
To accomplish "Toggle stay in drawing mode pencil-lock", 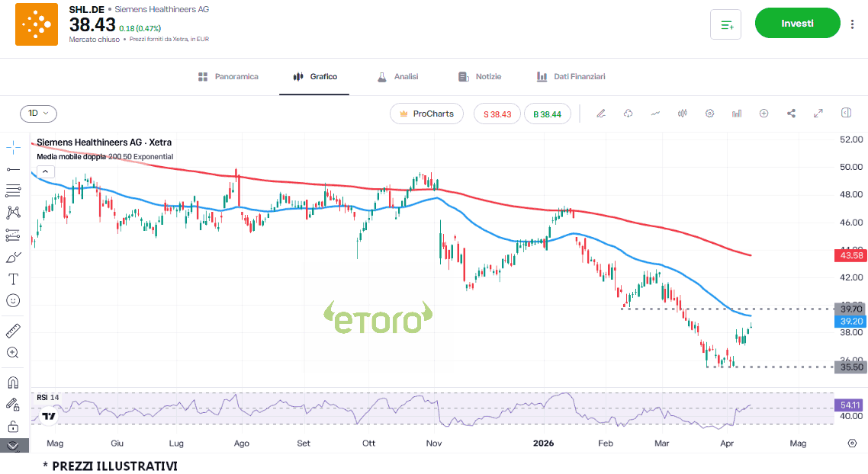I will [13, 404].
